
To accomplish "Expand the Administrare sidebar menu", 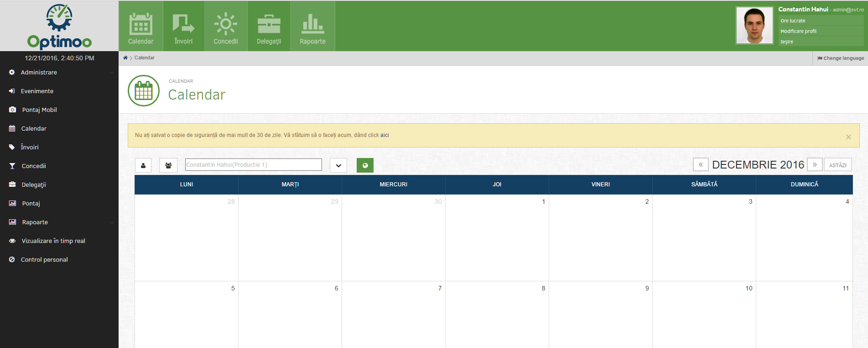I will [x=59, y=72].
